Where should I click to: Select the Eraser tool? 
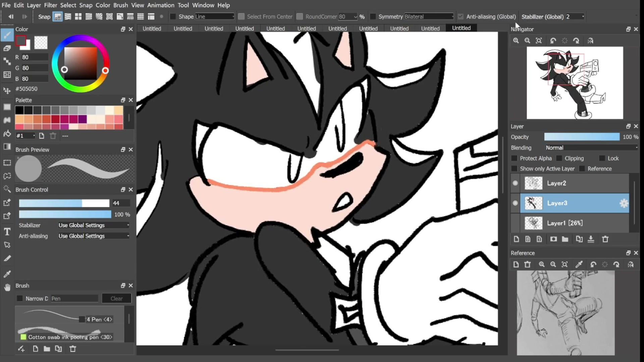pyautogui.click(x=7, y=48)
